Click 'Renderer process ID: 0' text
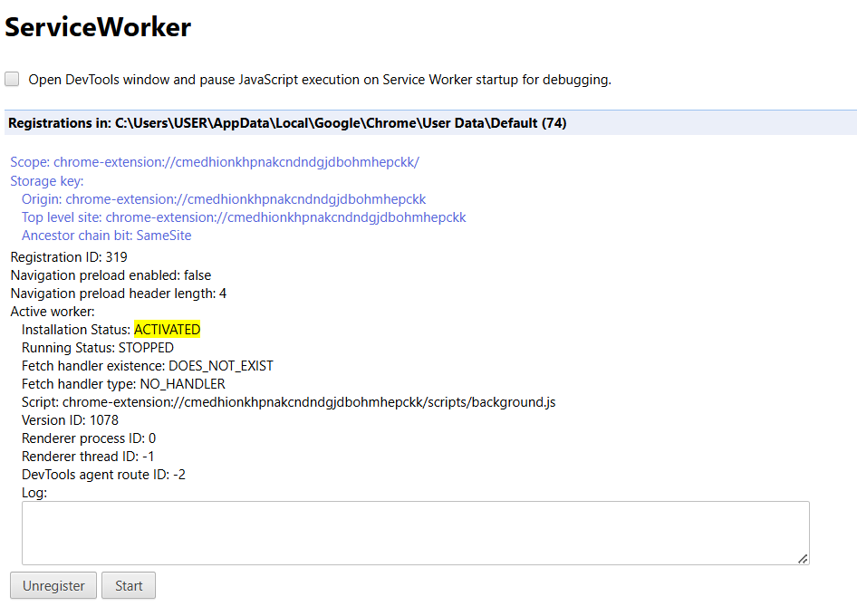The width and height of the screenshot is (857, 616). point(89,438)
